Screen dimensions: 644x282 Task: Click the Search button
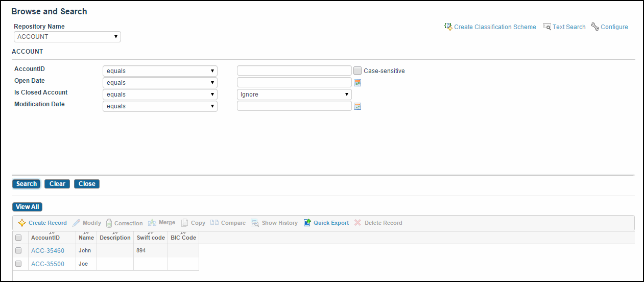click(x=26, y=184)
